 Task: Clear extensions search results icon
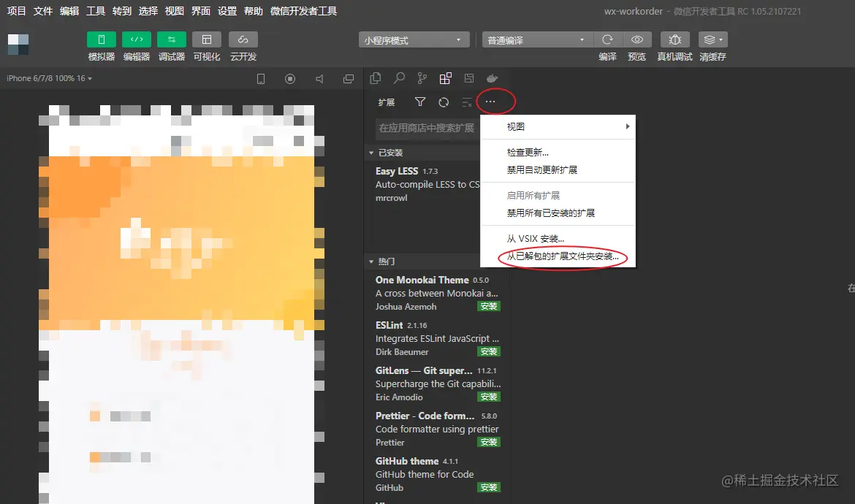[x=467, y=102]
